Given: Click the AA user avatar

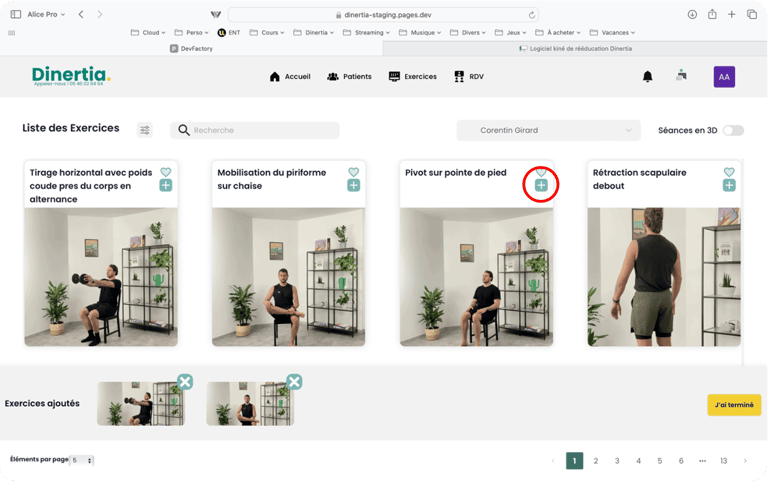Looking at the screenshot, I should tap(724, 77).
